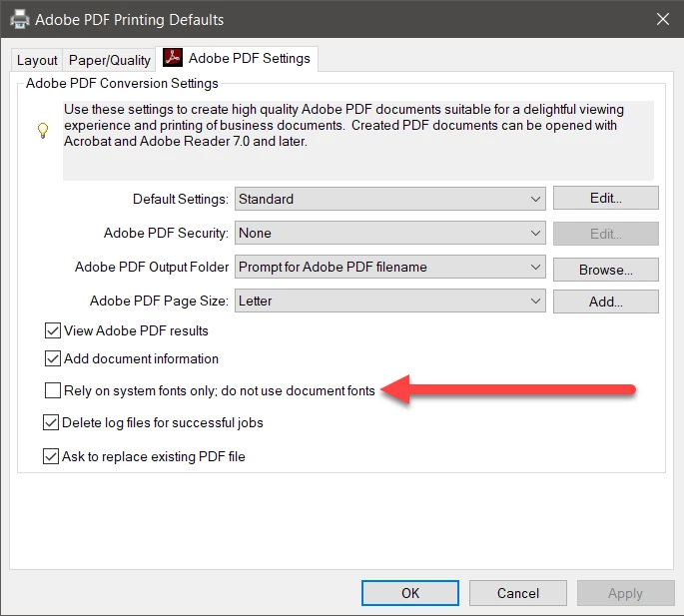
Task: Expand the Adobe PDF Page Size dropdown
Action: [390, 302]
